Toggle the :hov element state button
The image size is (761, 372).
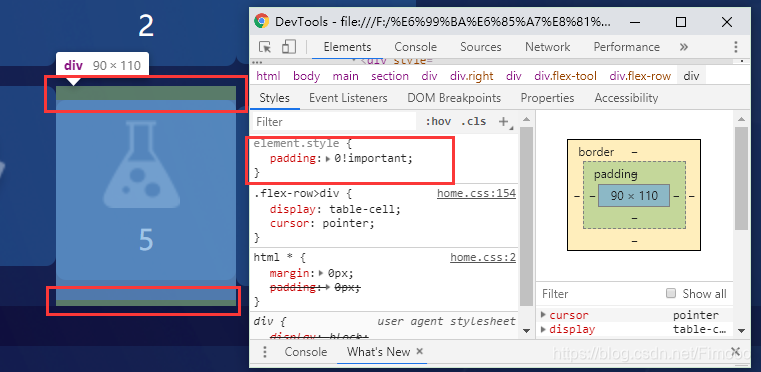[438, 121]
